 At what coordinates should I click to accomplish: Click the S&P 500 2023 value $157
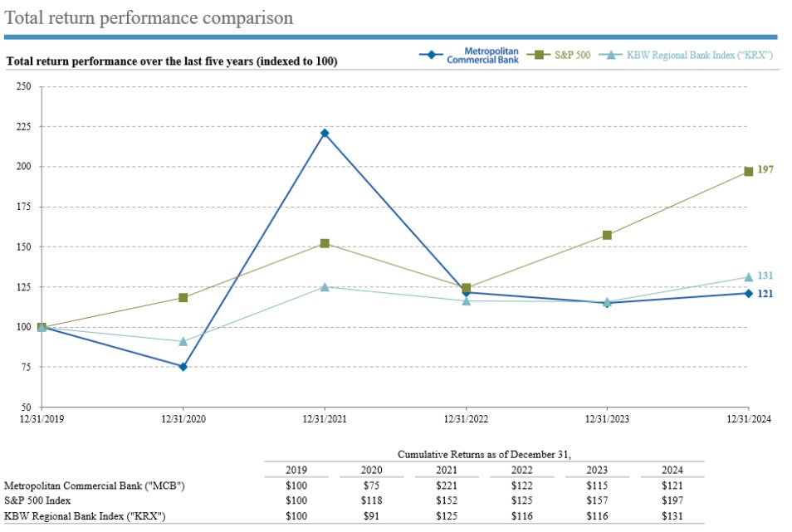[x=597, y=500]
